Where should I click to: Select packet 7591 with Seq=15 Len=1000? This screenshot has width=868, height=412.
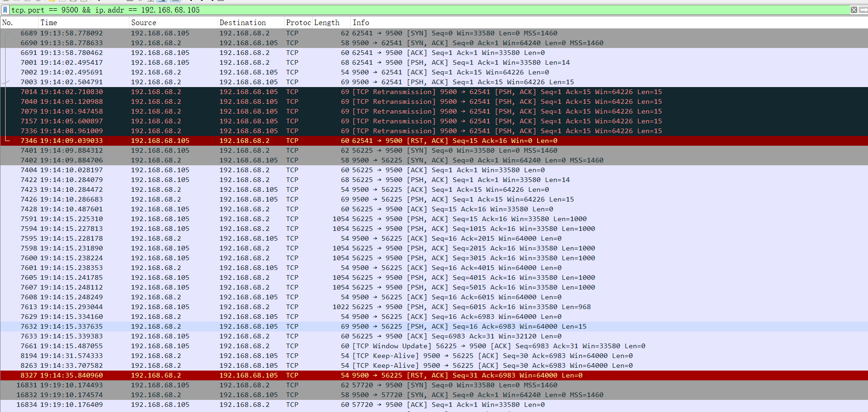[x=434, y=219]
